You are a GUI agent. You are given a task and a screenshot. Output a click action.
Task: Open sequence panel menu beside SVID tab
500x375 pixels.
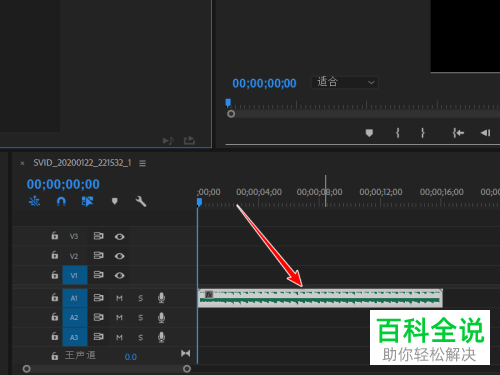142,163
